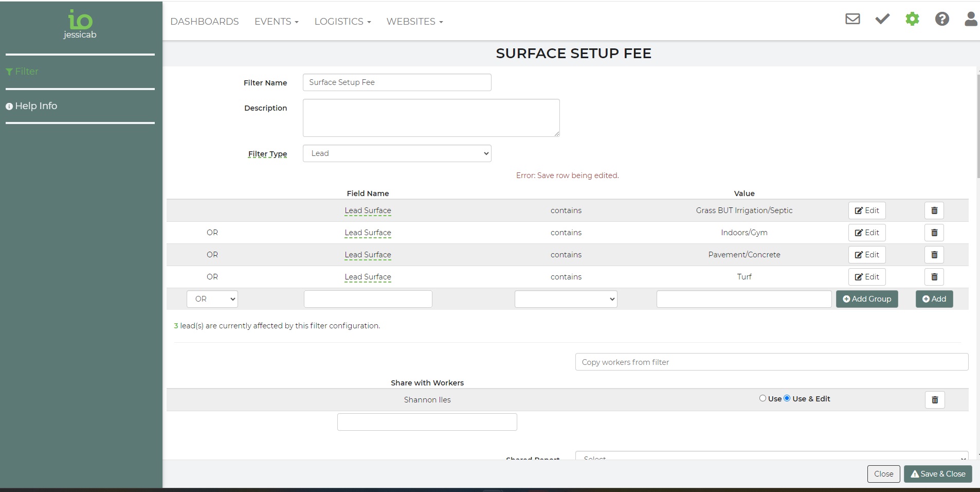Expand the empty operator dropdown
This screenshot has width=980, height=492.
tap(566, 299)
